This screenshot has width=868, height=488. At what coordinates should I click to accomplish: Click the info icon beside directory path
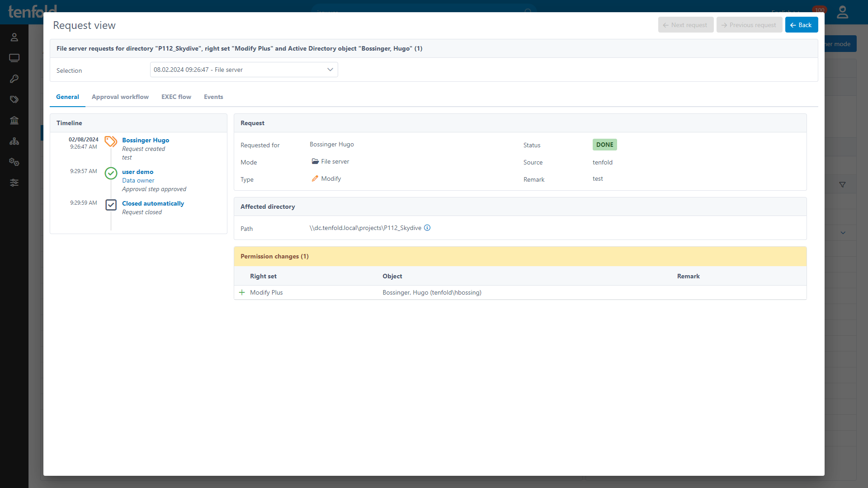pyautogui.click(x=427, y=228)
